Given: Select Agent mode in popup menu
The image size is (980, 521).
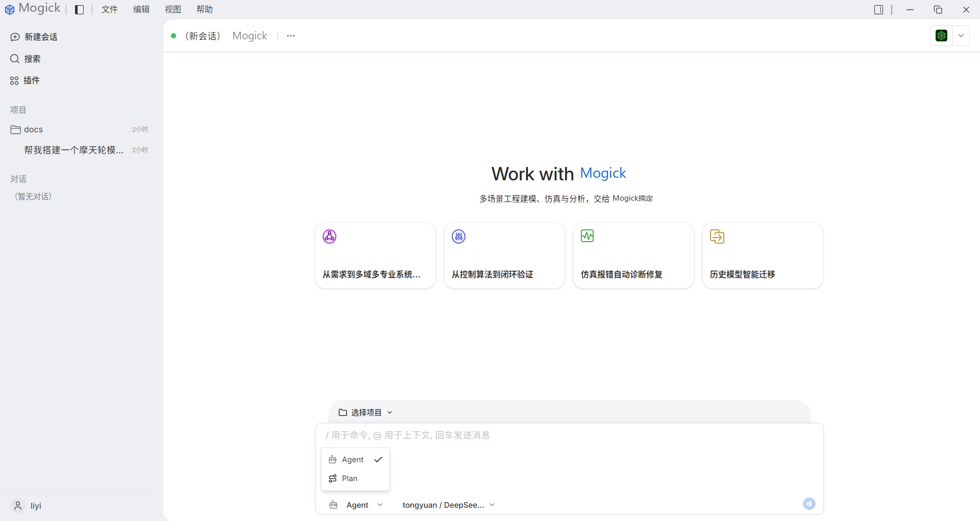Looking at the screenshot, I should pos(355,460).
